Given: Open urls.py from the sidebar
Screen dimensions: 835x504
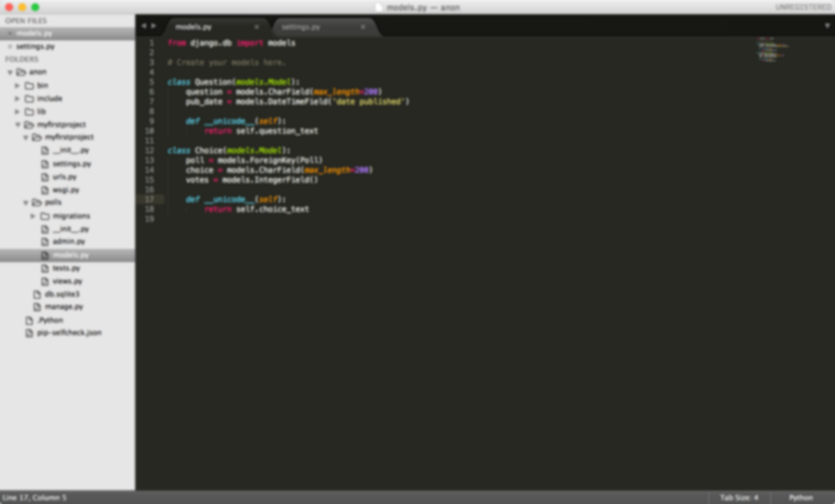Looking at the screenshot, I should click(65, 177).
